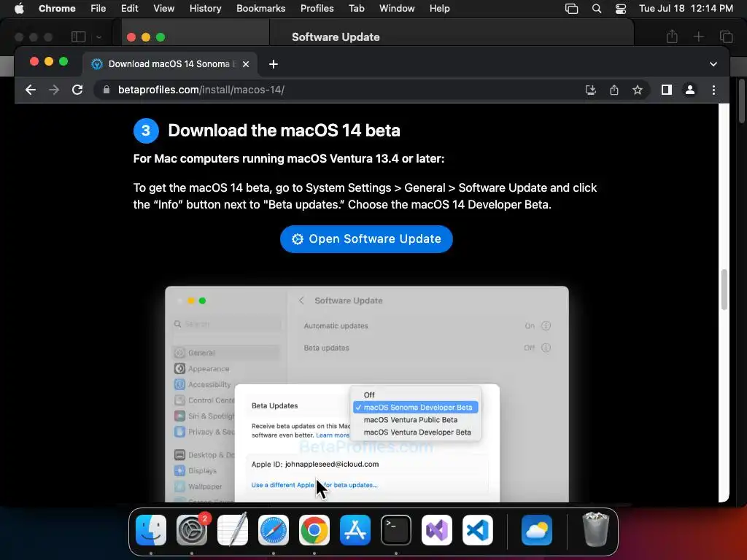Screen dimensions: 747x560
Task: Open the Chrome profile avatar menu
Action: pyautogui.click(x=690, y=90)
